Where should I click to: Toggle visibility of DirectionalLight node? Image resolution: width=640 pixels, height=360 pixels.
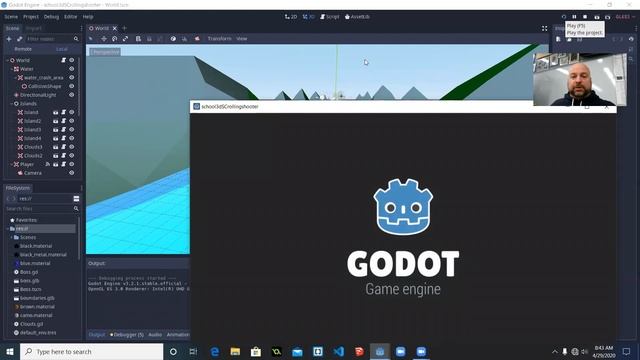coord(71,95)
